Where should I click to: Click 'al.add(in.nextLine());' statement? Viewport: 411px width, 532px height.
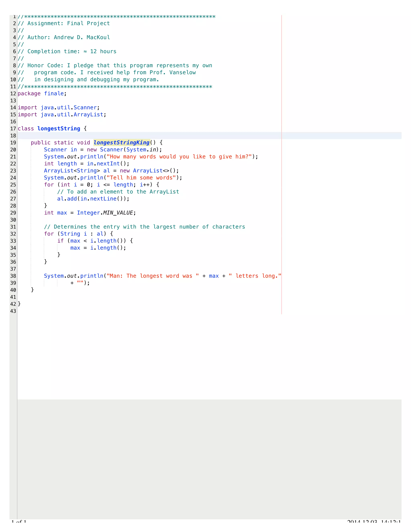coord(93,199)
